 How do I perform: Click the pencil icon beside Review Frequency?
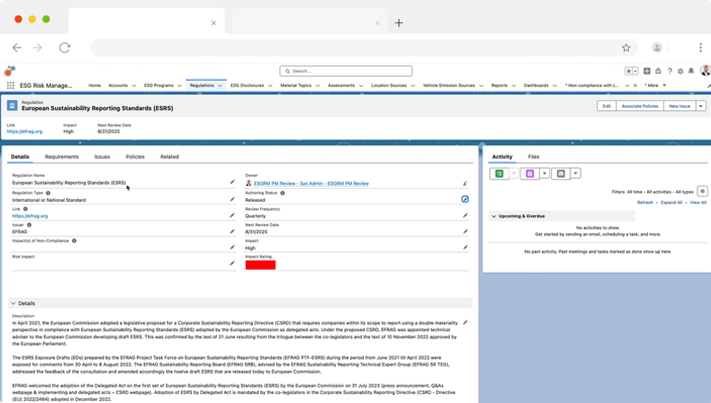465,217
